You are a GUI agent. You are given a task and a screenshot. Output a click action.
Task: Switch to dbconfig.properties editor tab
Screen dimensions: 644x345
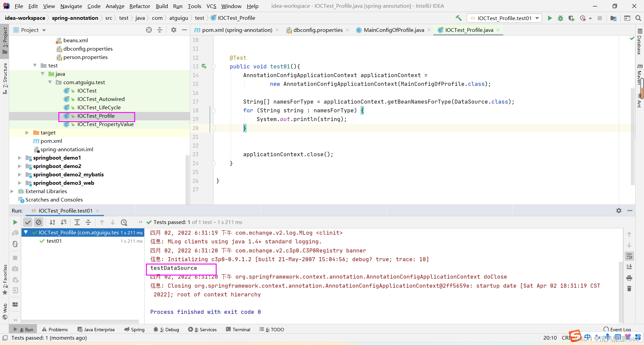[x=318, y=30]
